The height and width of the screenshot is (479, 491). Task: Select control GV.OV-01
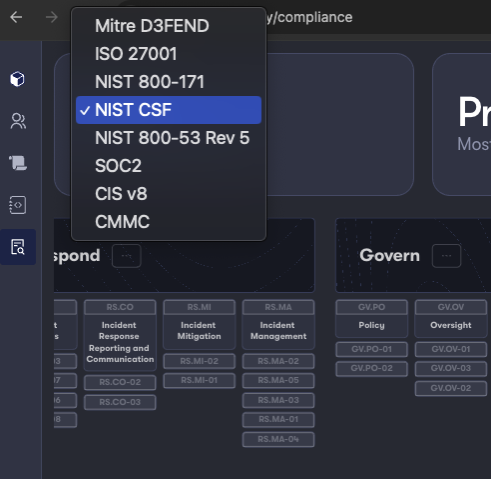point(451,349)
